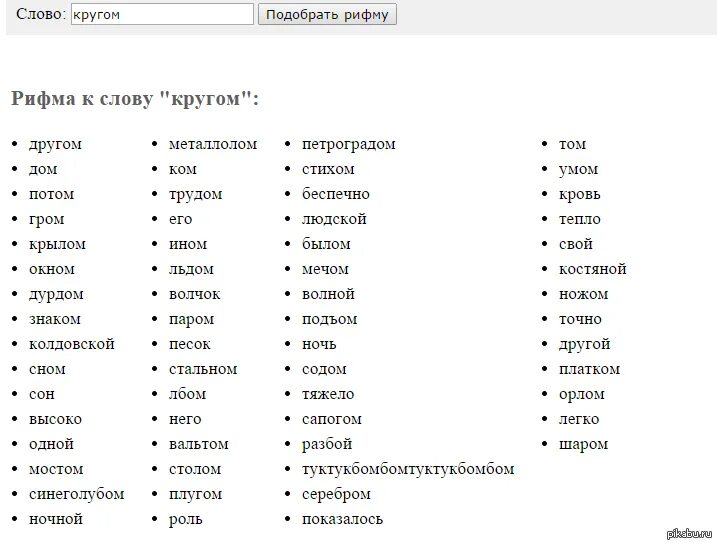This screenshot has width=717, height=545.
Task: Select the rhyme word дом
Action: 43,169
